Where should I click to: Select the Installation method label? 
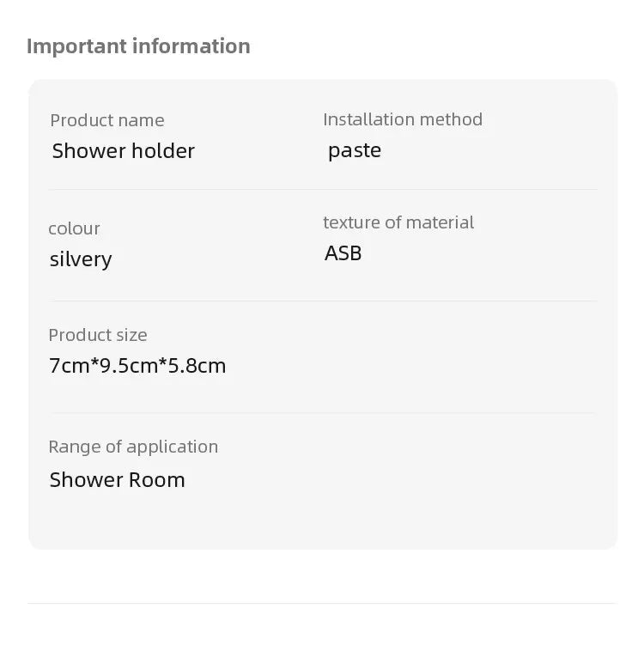[x=403, y=119]
